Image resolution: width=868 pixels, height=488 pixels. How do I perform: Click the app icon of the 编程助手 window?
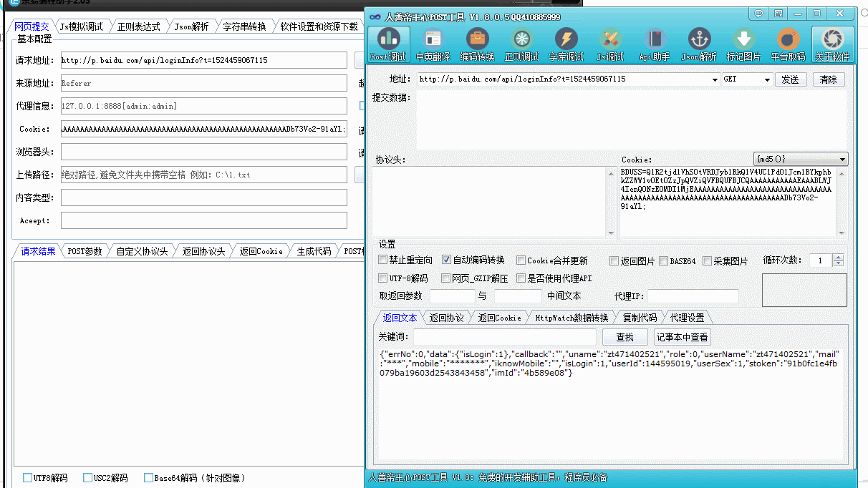coord(15,3)
